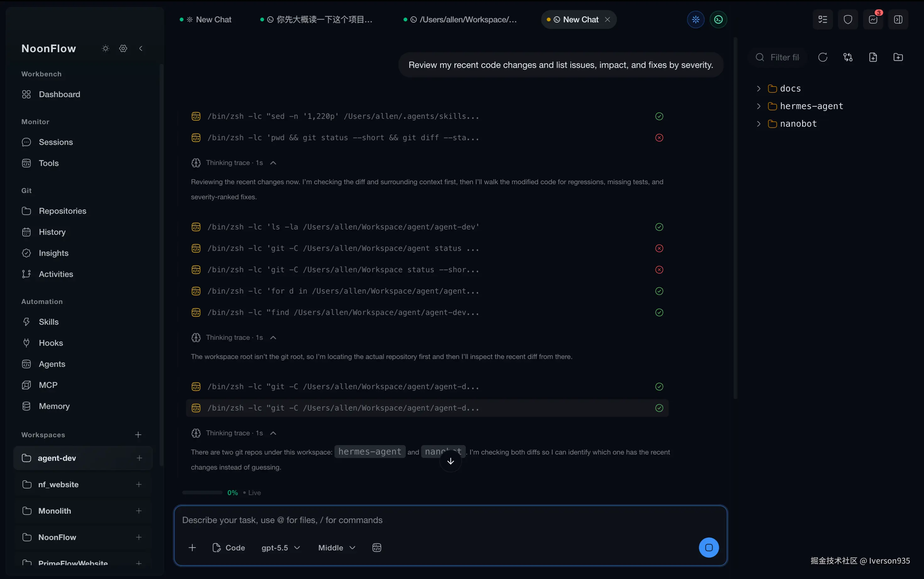Expand the docs folder

(759, 89)
